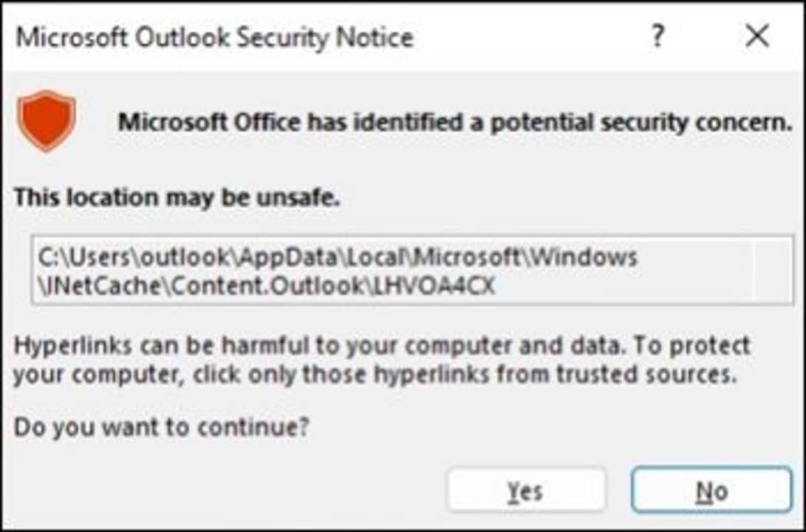
Task: Click the "Do you want to continue?" prompt
Action: pos(161,426)
